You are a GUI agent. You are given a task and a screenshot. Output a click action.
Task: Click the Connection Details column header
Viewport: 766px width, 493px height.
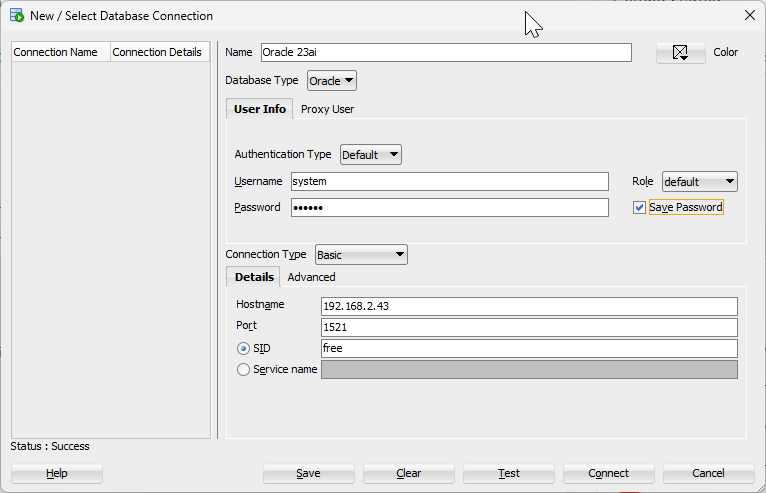pos(160,52)
